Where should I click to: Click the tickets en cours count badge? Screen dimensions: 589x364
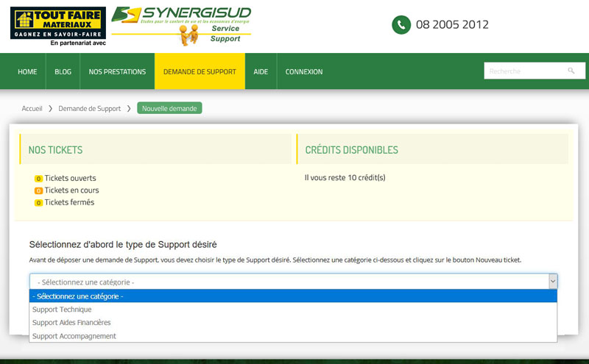click(x=38, y=191)
